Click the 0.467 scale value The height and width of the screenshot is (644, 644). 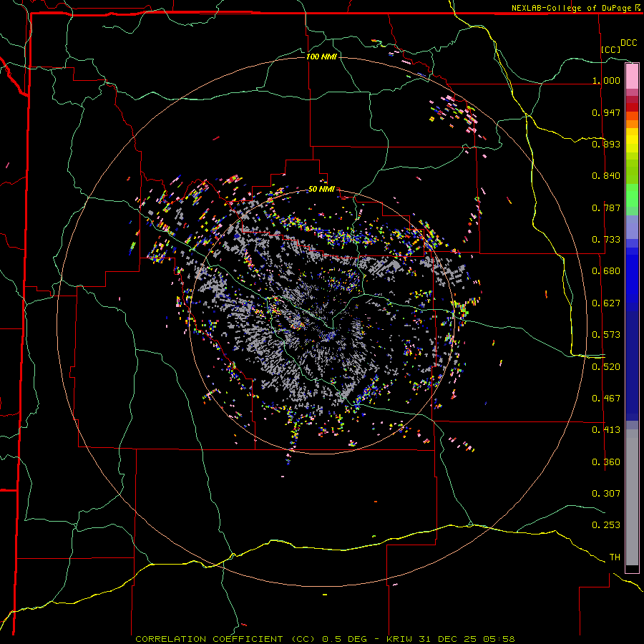pyautogui.click(x=606, y=399)
